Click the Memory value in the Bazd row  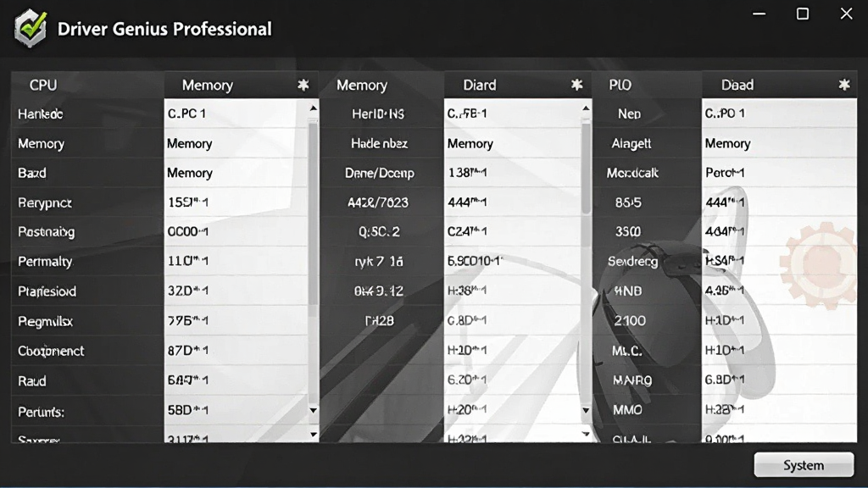pyautogui.click(x=189, y=173)
